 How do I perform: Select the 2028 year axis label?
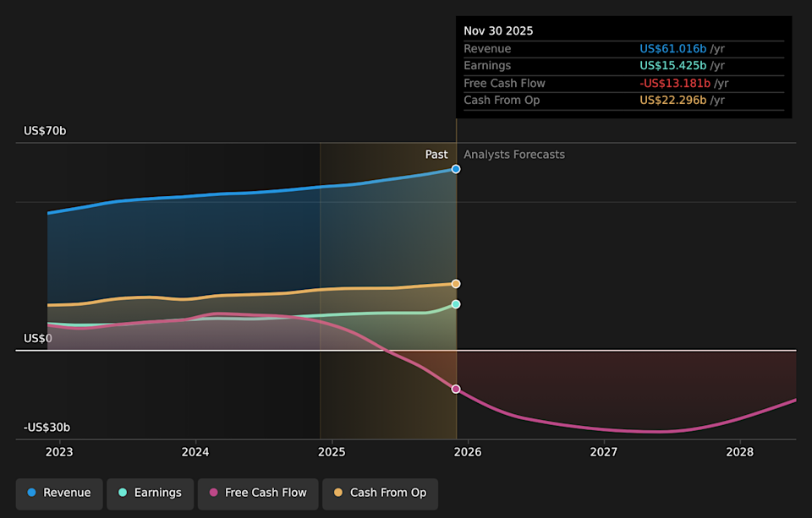(740, 452)
